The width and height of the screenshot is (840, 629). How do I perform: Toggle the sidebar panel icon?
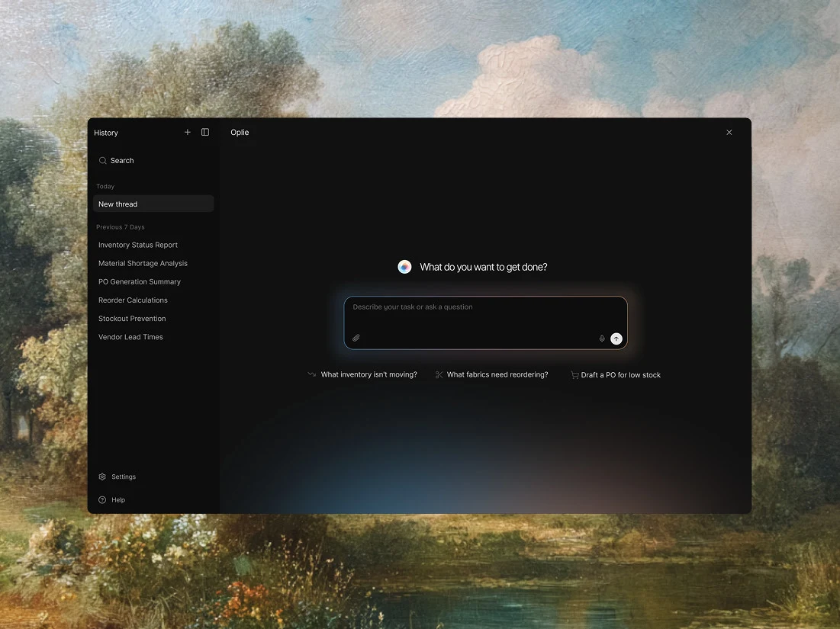click(205, 132)
